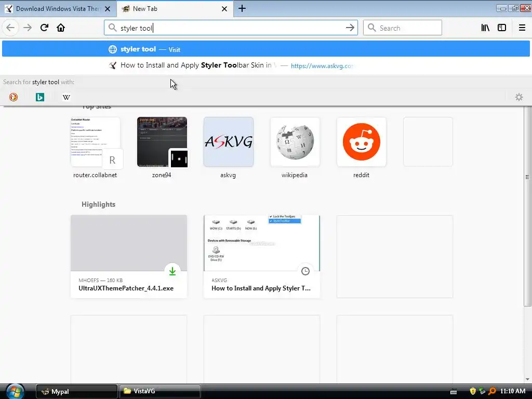Open search settings gear icon
532x399 pixels.
[x=519, y=97]
